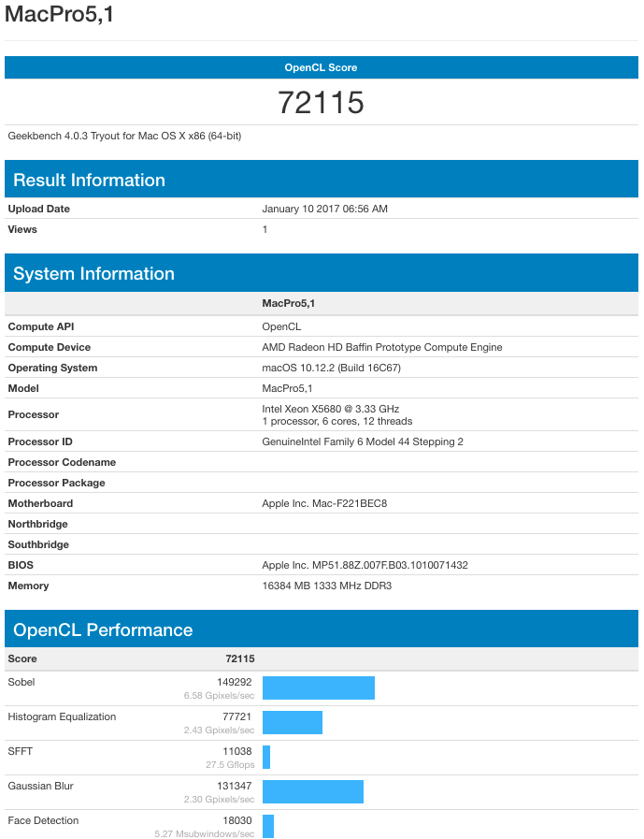This screenshot has width=644, height=839.
Task: Select the Memory row label
Action: 28,586
